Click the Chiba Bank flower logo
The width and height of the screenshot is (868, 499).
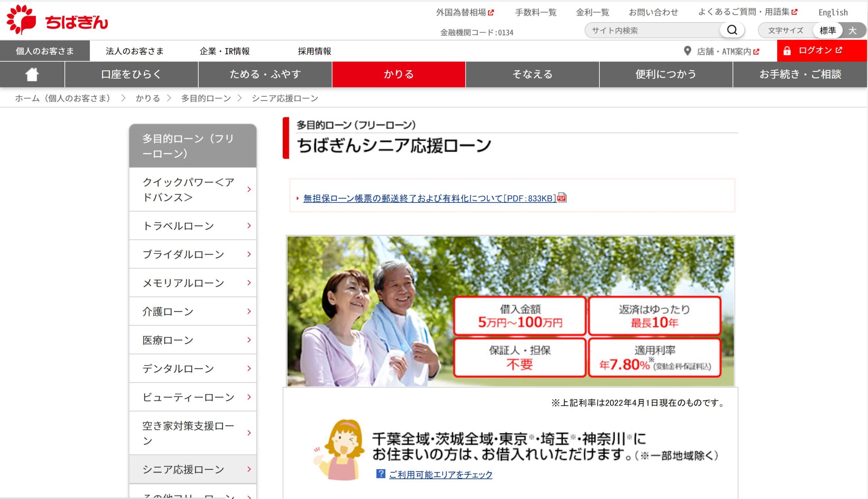point(21,20)
